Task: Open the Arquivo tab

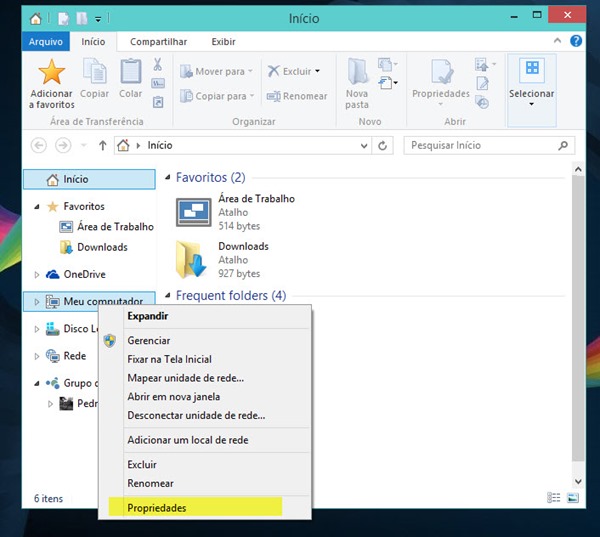Action: coord(46,41)
